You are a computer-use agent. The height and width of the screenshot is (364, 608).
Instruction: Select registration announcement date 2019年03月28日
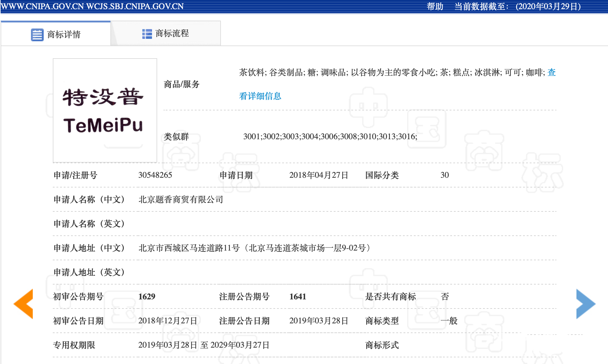[x=319, y=321]
